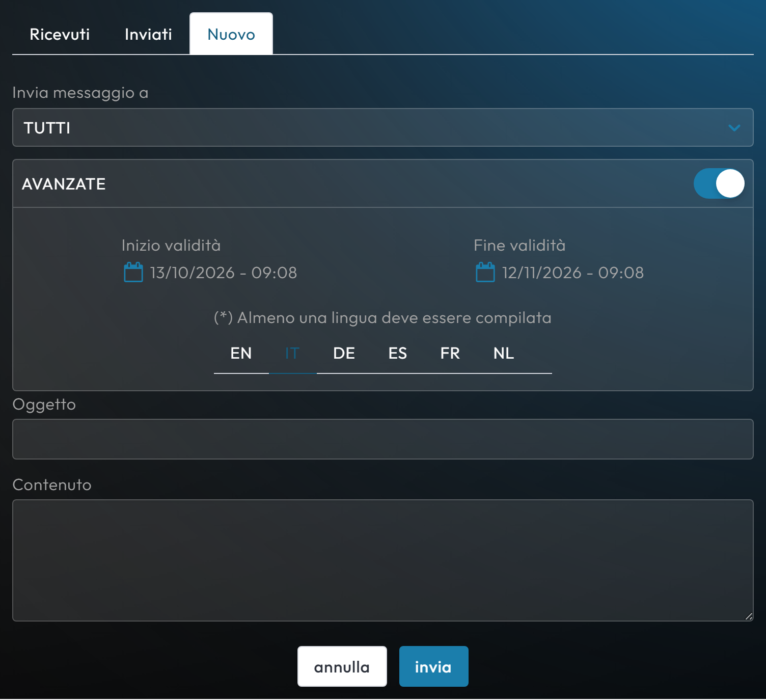766x700 pixels.
Task: Click the Contenuto textarea resize handle
Action: [x=749, y=616]
